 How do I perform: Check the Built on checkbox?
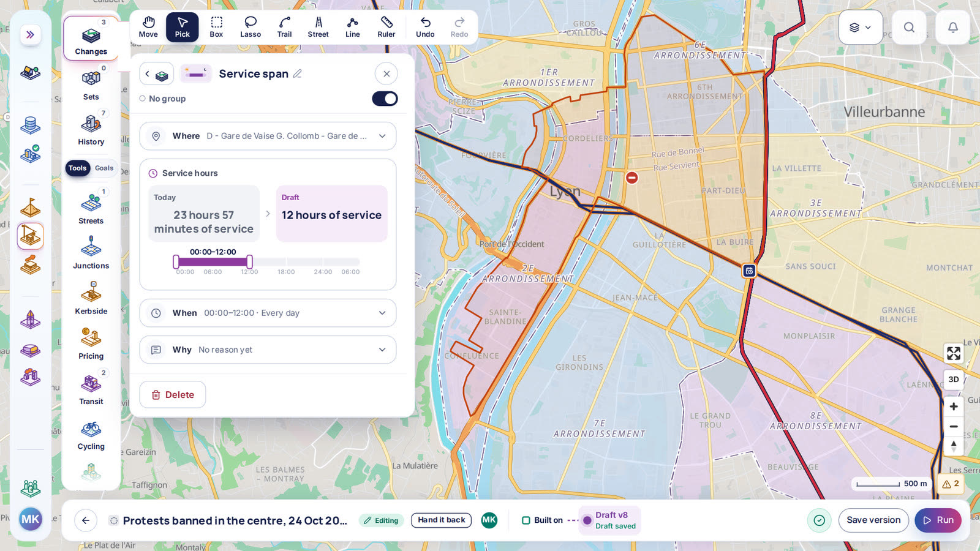pyautogui.click(x=526, y=520)
